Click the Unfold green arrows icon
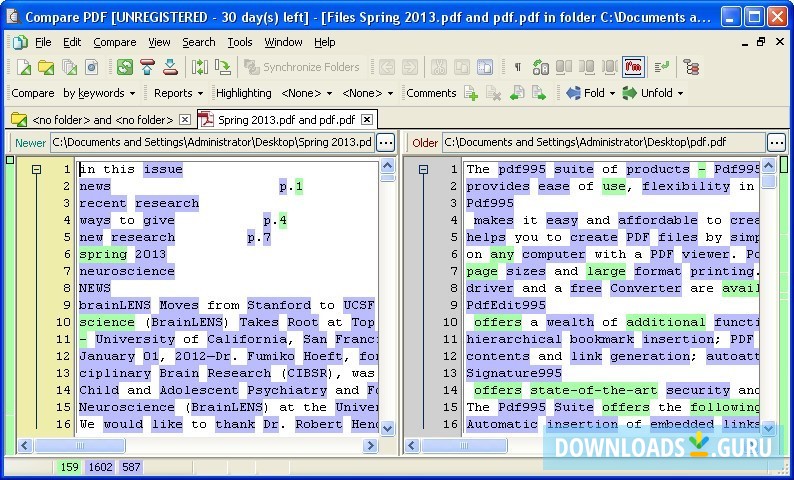The image size is (794, 480). click(629, 93)
